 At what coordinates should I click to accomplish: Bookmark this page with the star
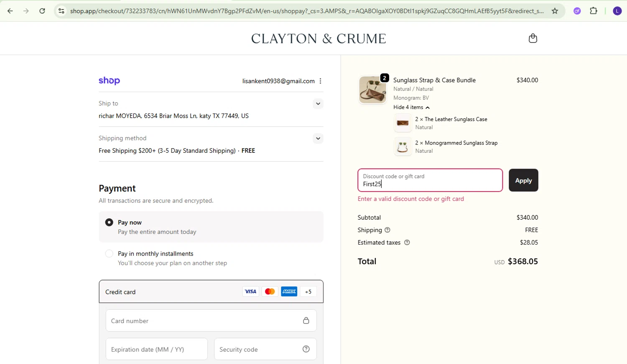click(x=555, y=11)
